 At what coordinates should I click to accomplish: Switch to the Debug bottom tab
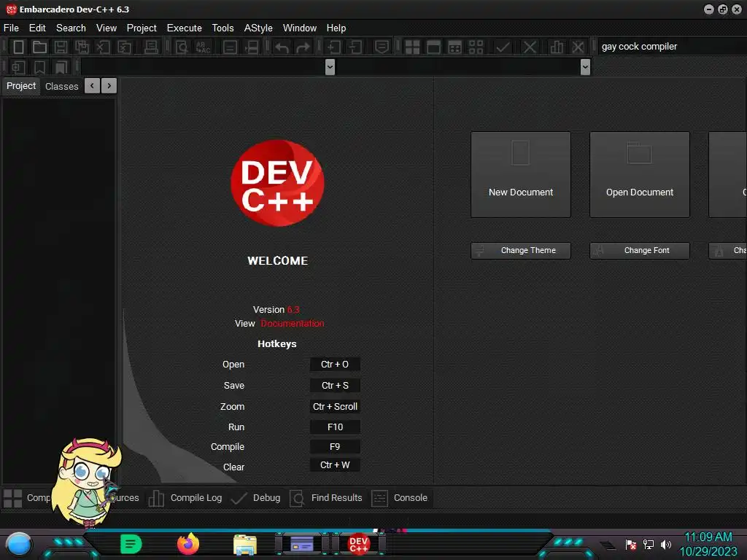coord(255,498)
